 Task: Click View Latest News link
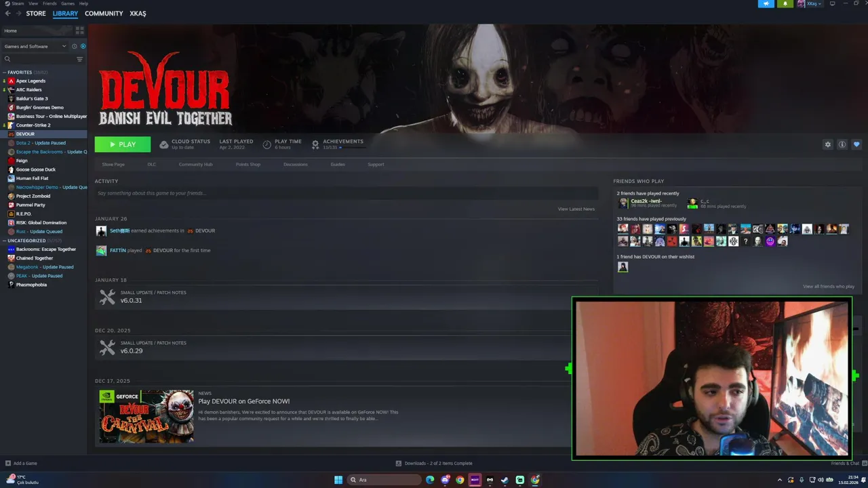pos(576,209)
